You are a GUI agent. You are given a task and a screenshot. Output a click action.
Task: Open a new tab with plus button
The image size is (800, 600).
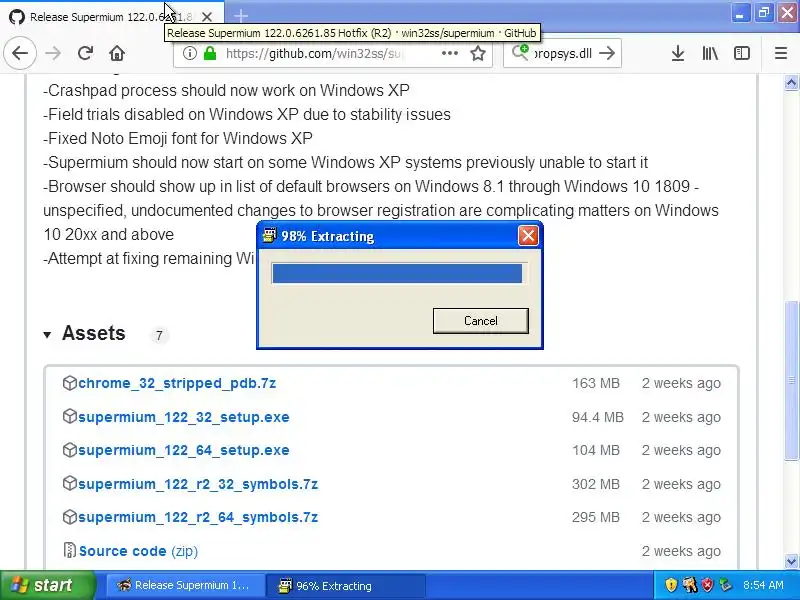pos(240,16)
